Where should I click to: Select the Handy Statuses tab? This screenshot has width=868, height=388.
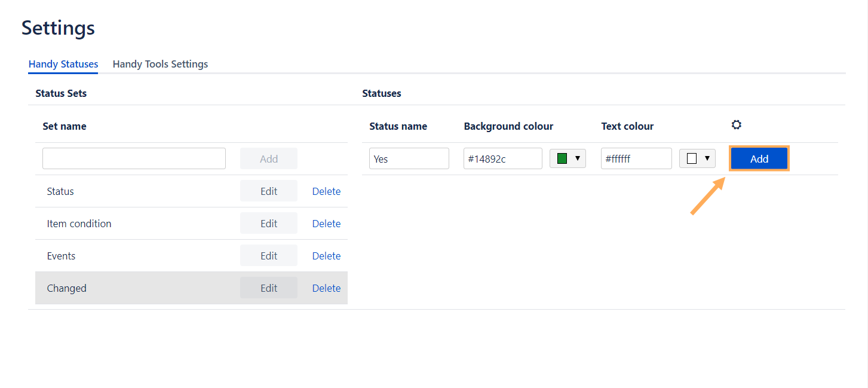coord(63,64)
